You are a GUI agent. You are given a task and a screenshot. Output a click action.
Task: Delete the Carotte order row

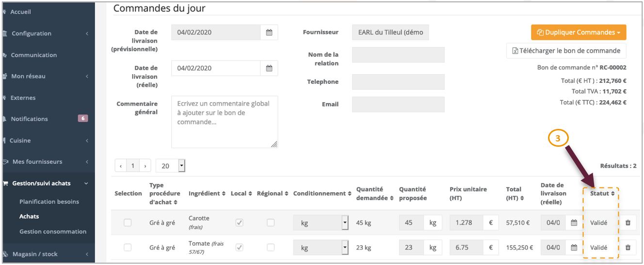pos(628,223)
